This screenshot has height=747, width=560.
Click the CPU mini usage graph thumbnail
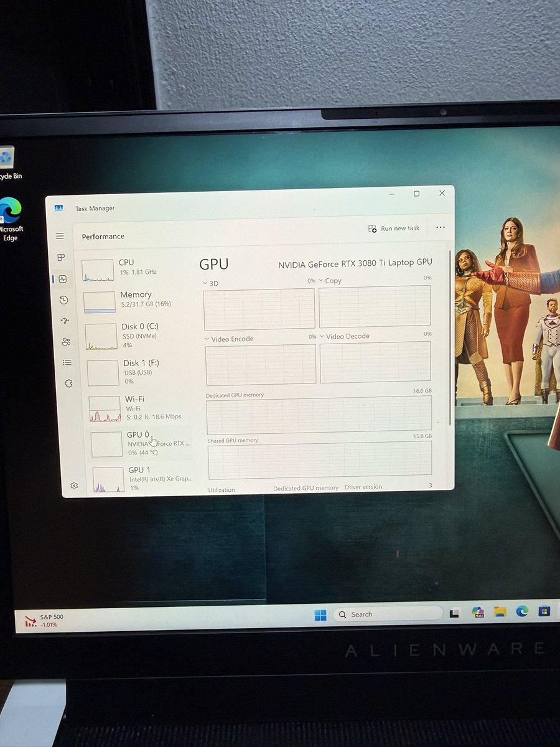[98, 271]
